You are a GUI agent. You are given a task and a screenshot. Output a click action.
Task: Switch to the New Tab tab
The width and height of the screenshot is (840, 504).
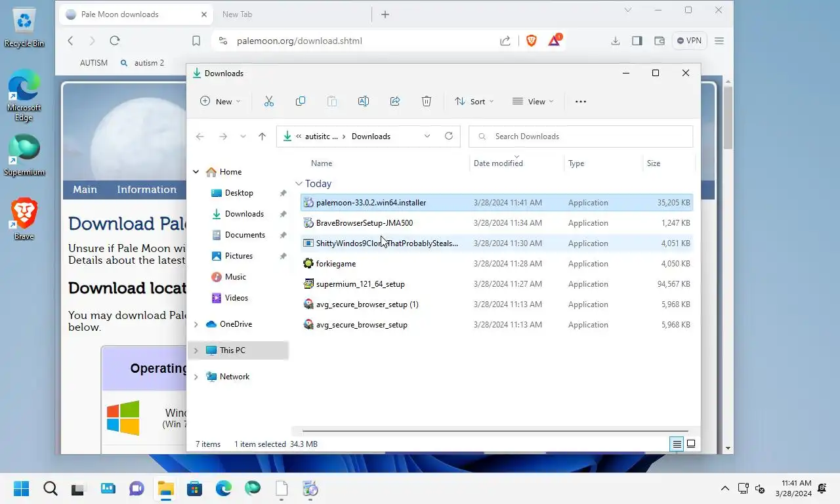point(237,14)
